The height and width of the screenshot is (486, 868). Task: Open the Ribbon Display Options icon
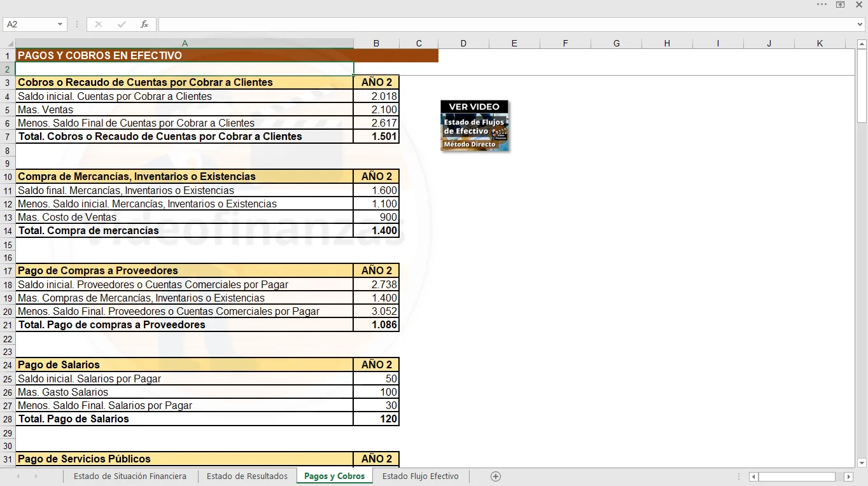coord(840,4)
